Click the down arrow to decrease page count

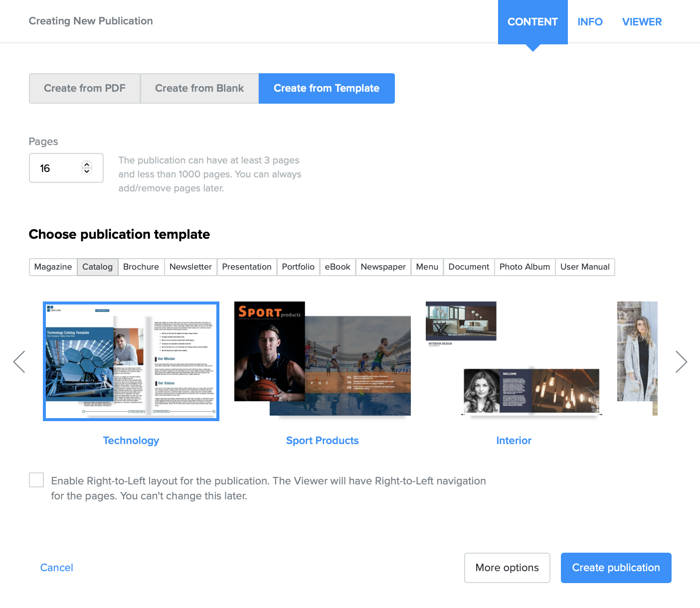pos(86,172)
